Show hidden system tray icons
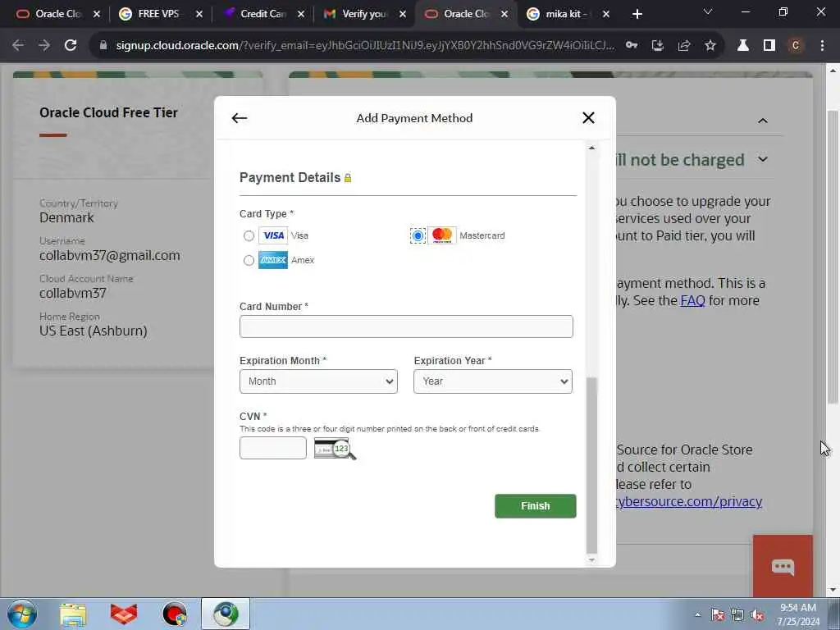840x630 pixels. coord(697,615)
